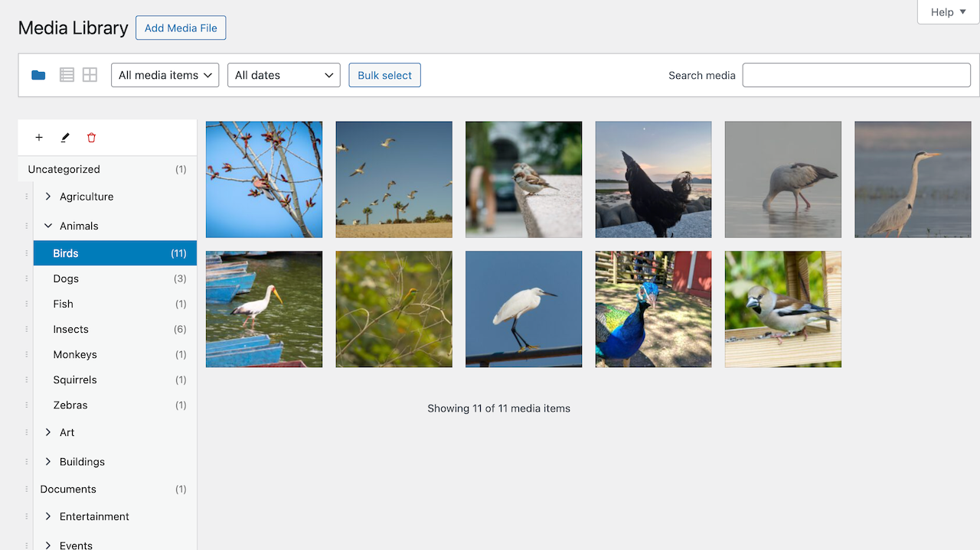Open flock of seagulls over beach thumbnail
This screenshot has width=980, height=550.
tap(394, 180)
